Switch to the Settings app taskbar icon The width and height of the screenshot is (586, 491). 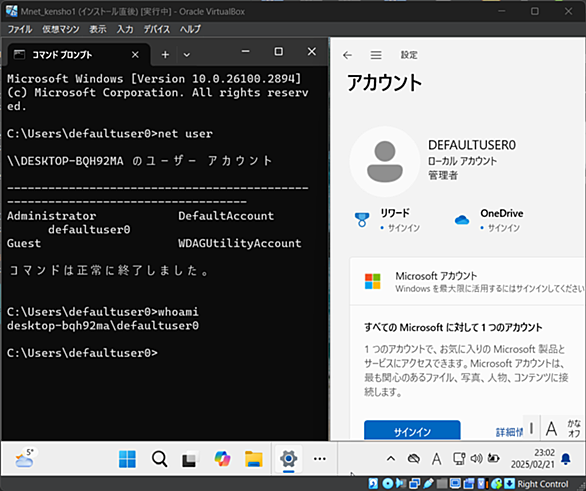tap(289, 459)
